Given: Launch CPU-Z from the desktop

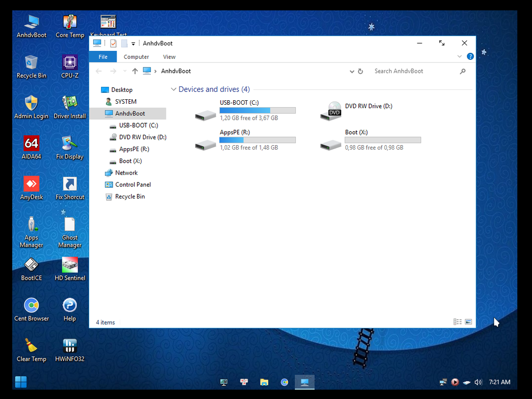Looking at the screenshot, I should 70,67.
